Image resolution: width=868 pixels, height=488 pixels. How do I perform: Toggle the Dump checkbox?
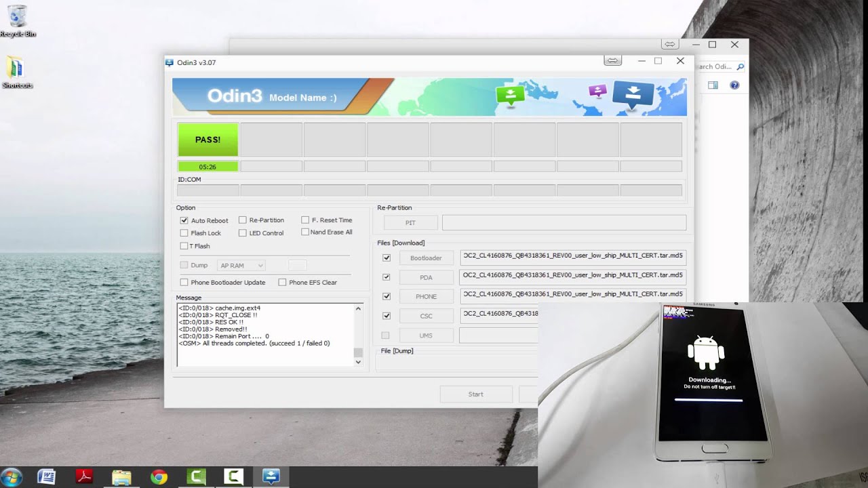pyautogui.click(x=184, y=265)
